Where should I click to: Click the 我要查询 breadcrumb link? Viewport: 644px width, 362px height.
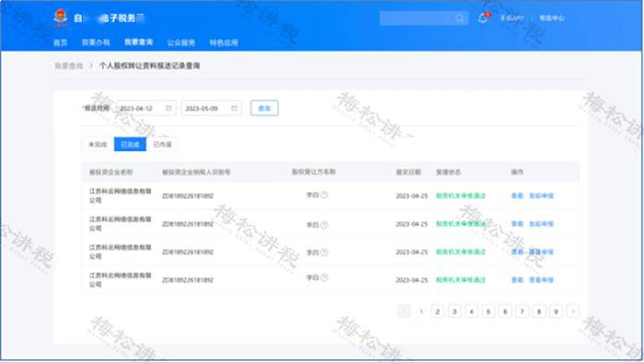(69, 65)
